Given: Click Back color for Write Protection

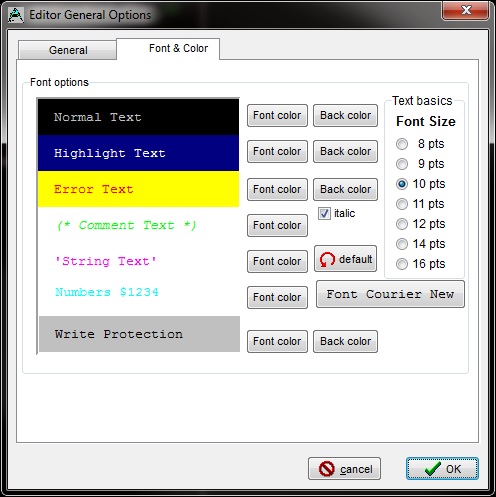Looking at the screenshot, I should tap(345, 341).
